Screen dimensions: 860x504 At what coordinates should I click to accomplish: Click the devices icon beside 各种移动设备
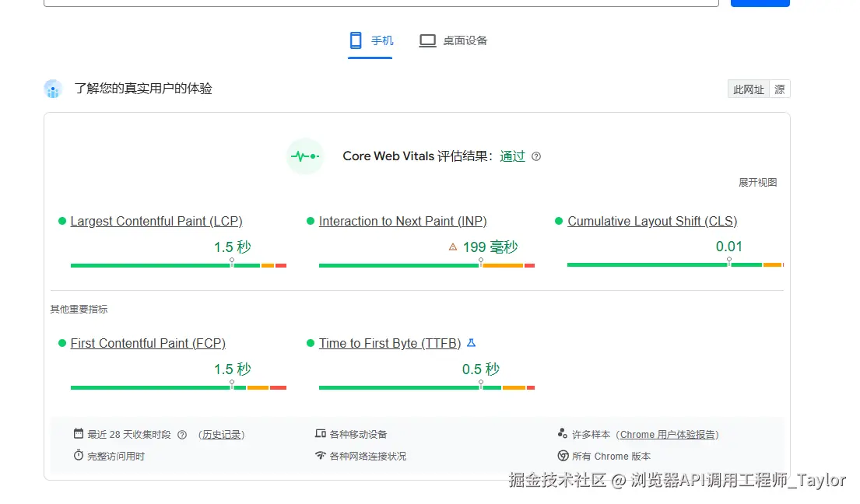[x=321, y=434]
